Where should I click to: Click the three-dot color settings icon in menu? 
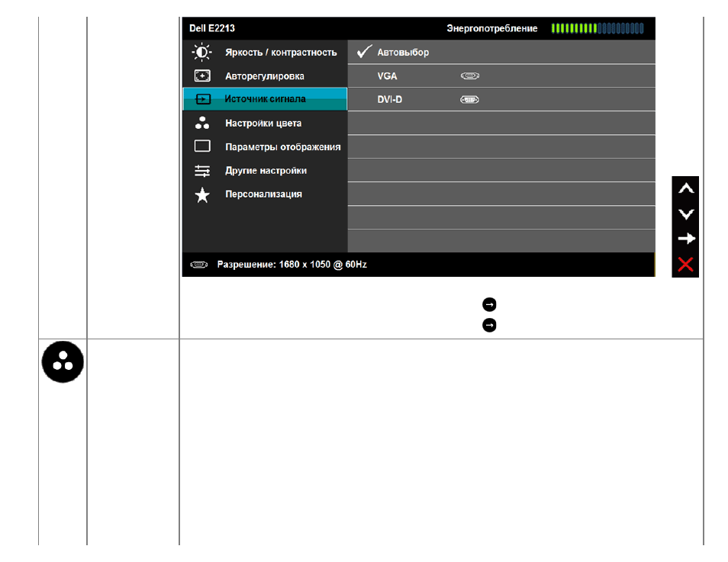click(202, 123)
